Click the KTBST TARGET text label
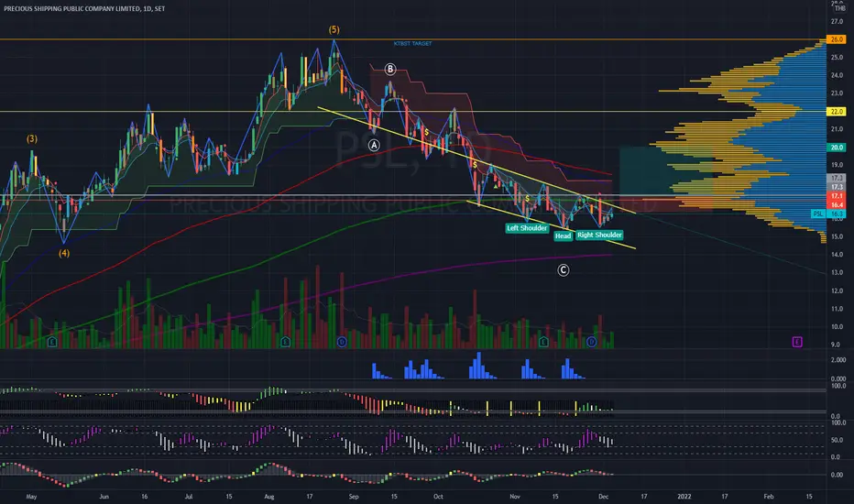854x504 pixels. pos(412,44)
